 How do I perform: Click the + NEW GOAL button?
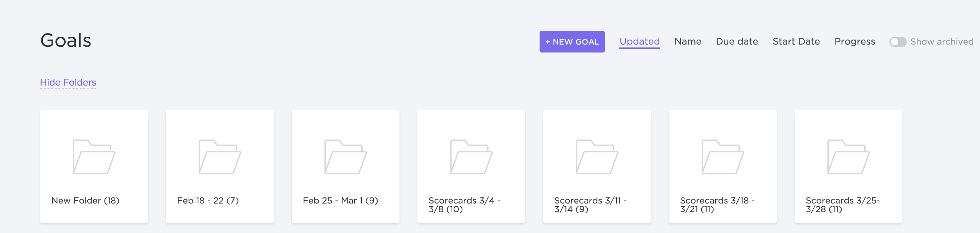point(572,42)
